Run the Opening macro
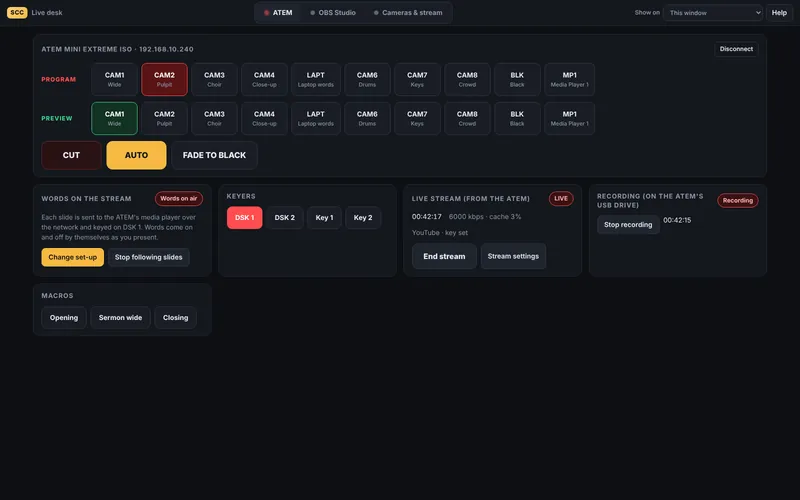The height and width of the screenshot is (500, 800). point(64,317)
